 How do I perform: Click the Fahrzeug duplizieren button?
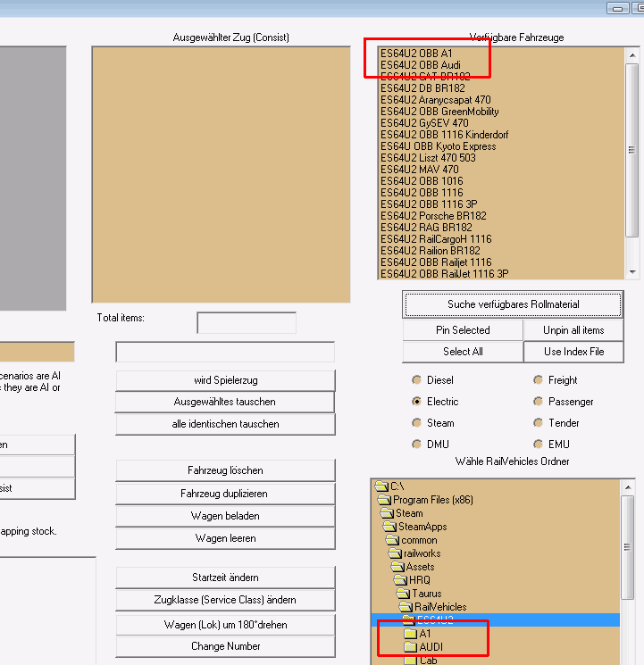coord(225,494)
